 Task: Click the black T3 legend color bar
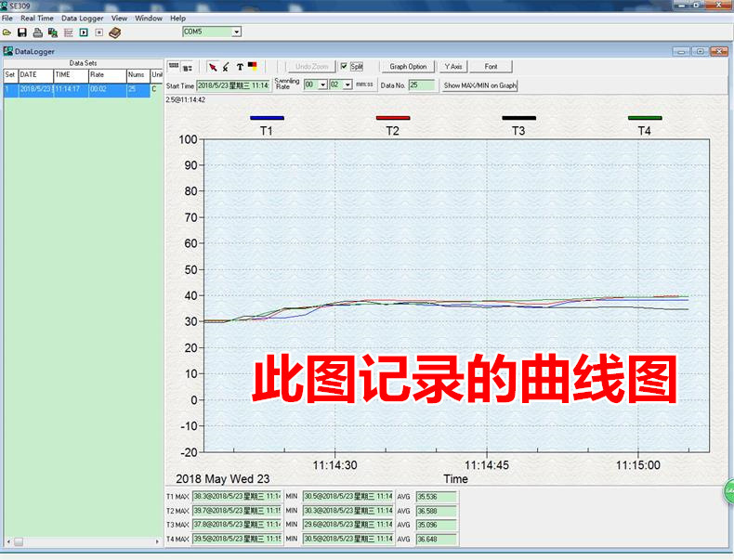518,118
